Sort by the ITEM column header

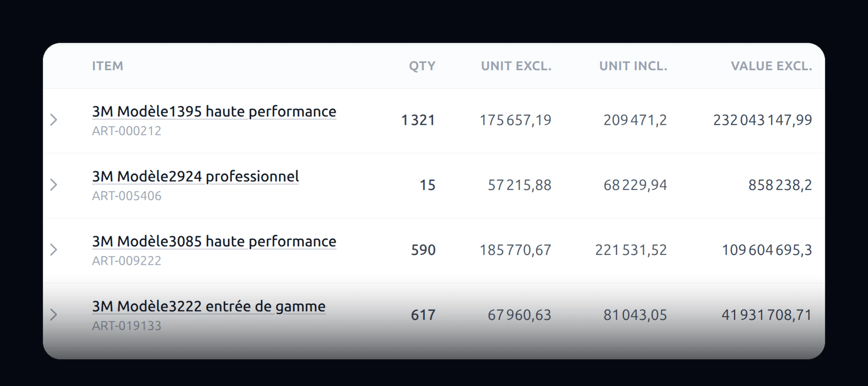pos(108,66)
